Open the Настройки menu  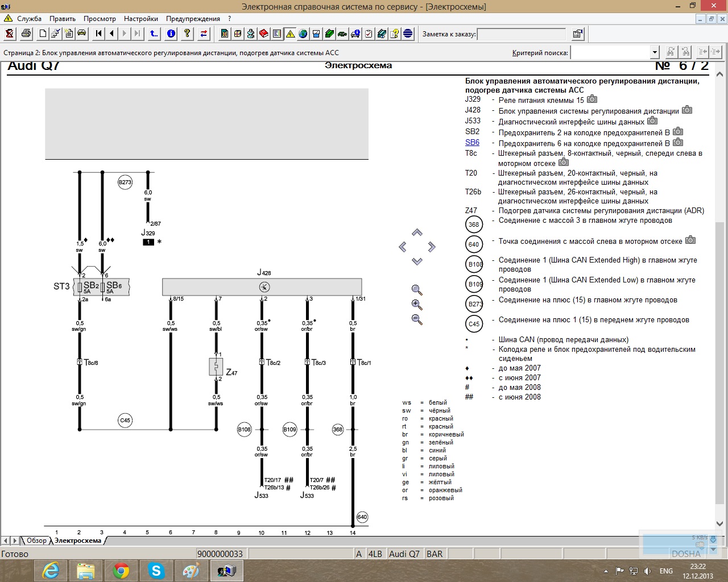pos(141,19)
